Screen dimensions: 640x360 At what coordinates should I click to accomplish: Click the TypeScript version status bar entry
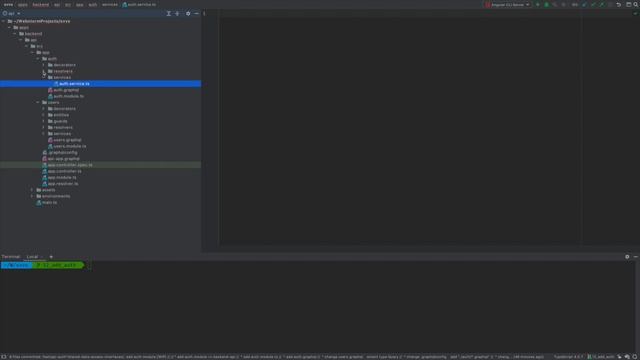point(569,357)
